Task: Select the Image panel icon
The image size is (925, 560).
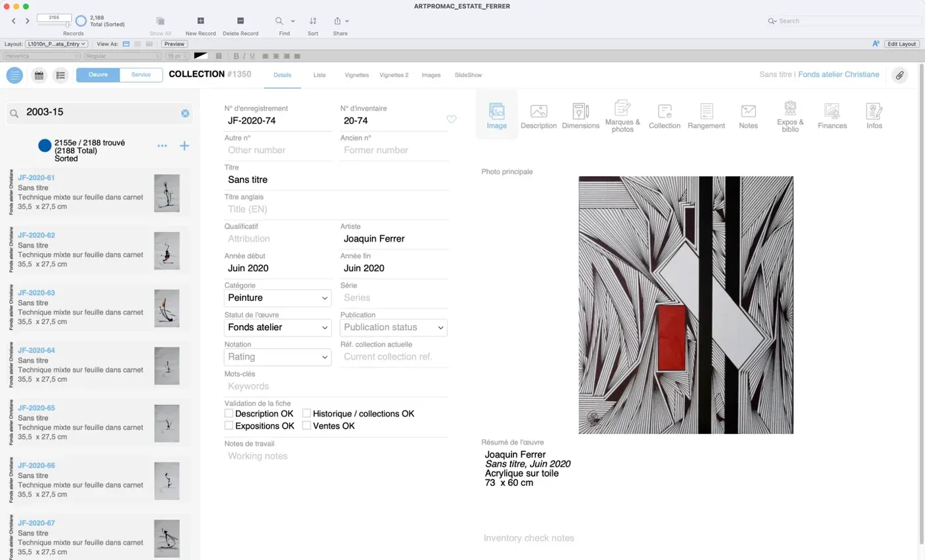Action: click(x=496, y=116)
